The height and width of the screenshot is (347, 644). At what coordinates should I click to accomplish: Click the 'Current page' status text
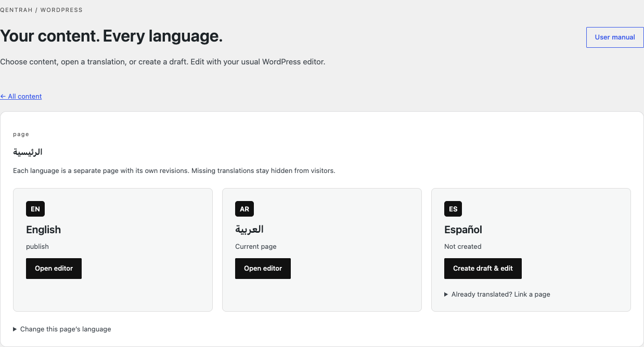[x=256, y=247]
